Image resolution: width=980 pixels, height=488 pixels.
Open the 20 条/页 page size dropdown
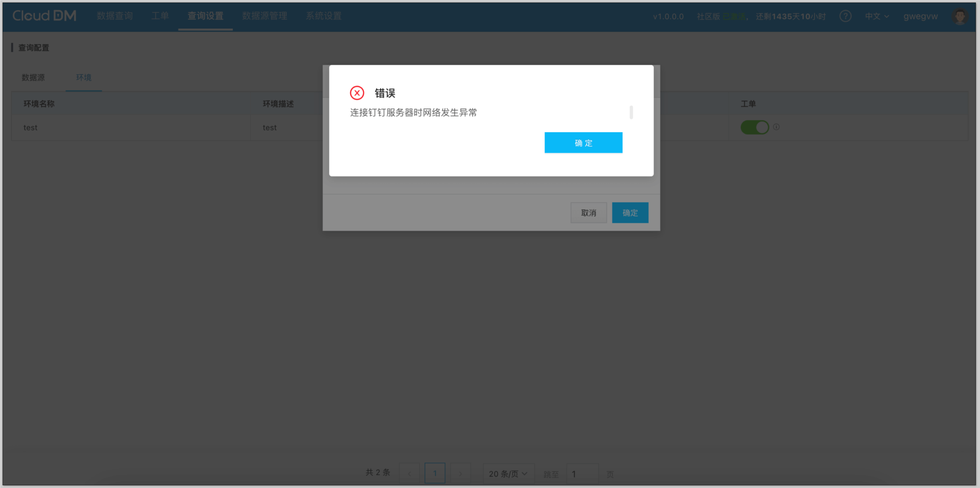click(508, 474)
